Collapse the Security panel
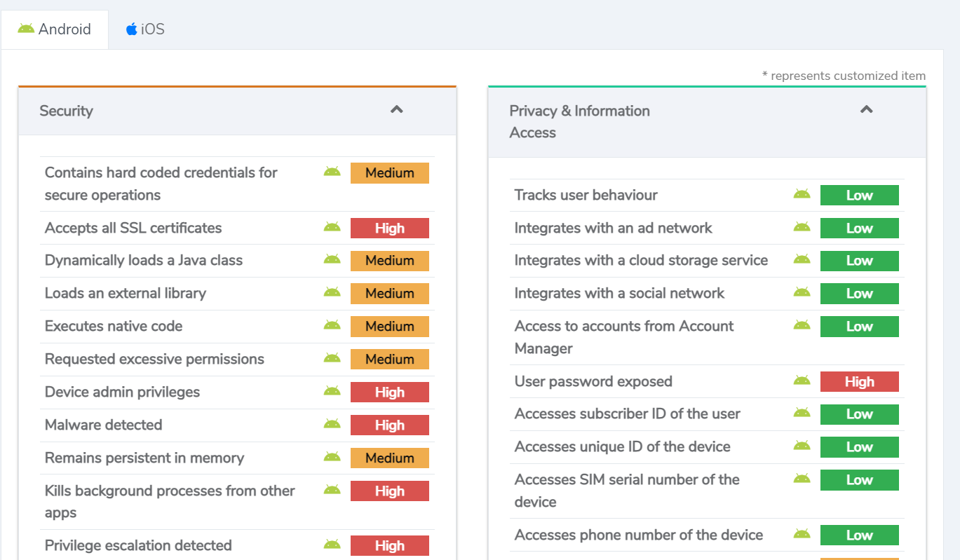960x560 pixels. 397,110
